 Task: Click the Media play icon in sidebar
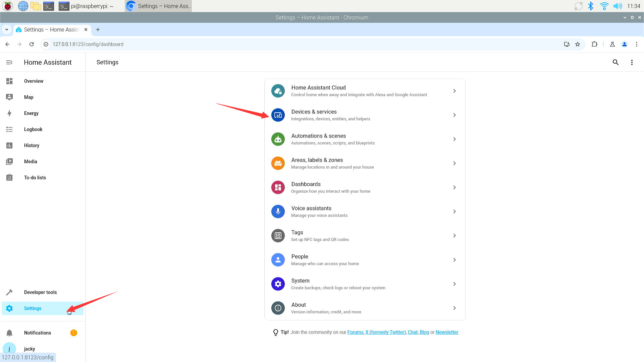[9, 162]
